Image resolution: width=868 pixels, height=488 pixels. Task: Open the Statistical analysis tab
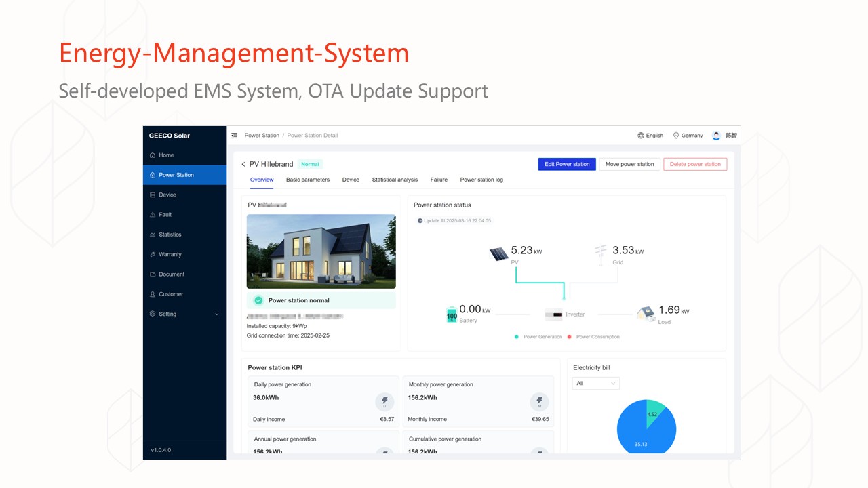click(x=395, y=180)
